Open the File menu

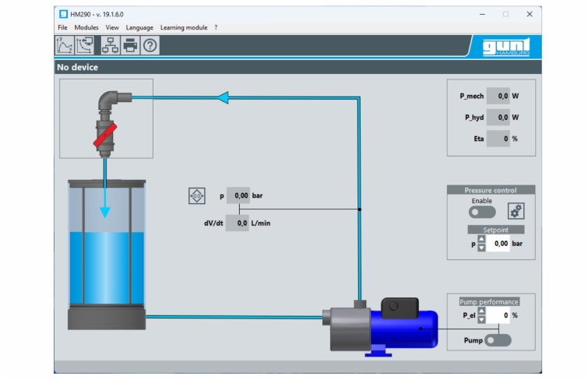62,27
